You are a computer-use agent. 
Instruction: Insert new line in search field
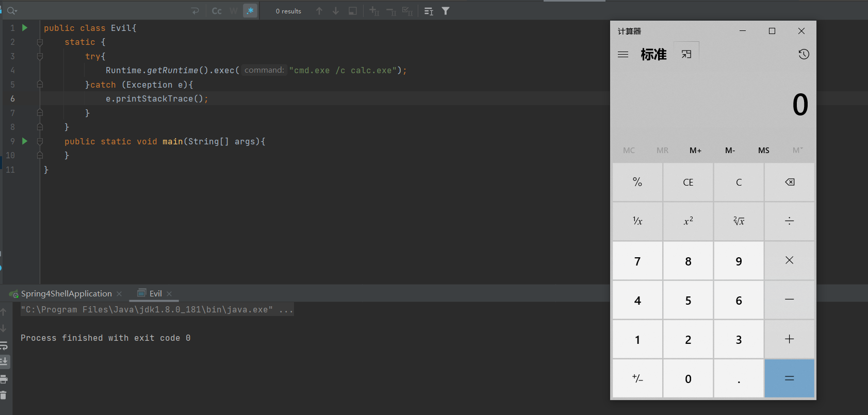pos(195,11)
